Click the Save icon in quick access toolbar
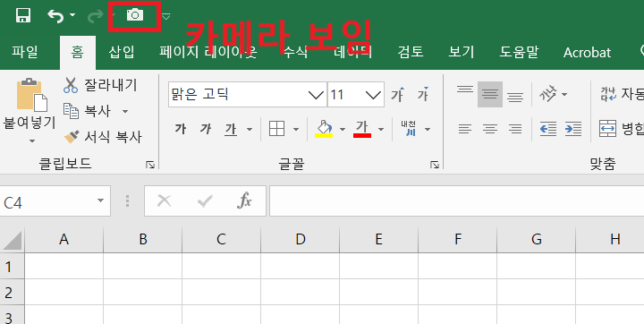This screenshot has width=644, height=324. [x=23, y=15]
